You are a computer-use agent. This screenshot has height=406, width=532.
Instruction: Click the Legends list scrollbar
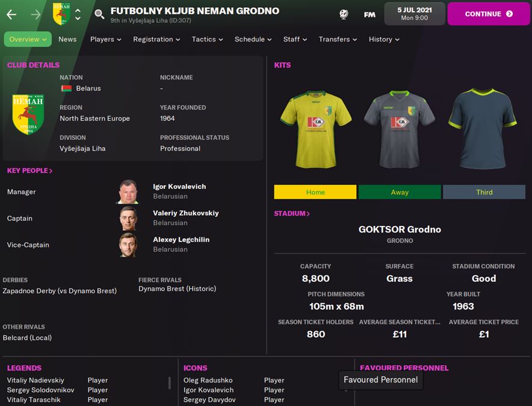point(169,383)
